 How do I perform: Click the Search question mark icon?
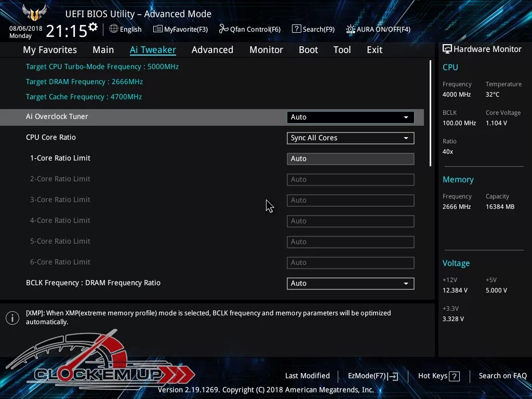(296, 29)
